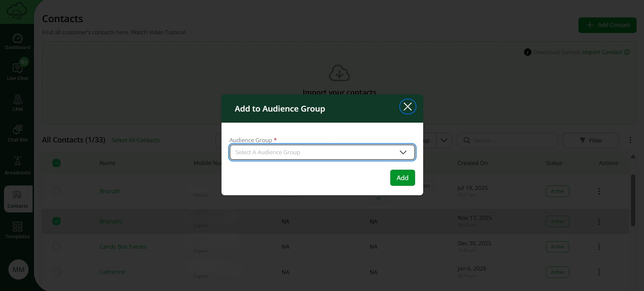Open the Select A Audience Group dropdown
The image size is (644, 291).
click(x=322, y=152)
